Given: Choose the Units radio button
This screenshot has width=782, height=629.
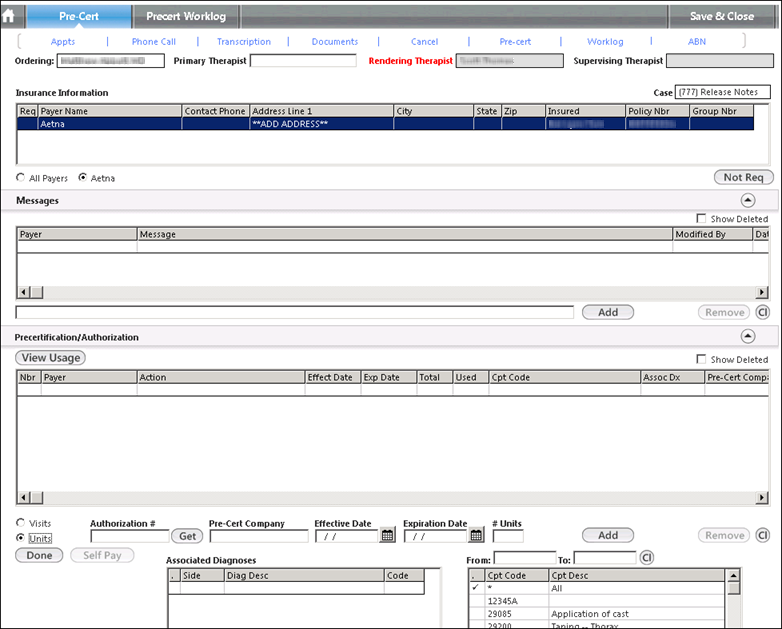Looking at the screenshot, I should point(20,538).
